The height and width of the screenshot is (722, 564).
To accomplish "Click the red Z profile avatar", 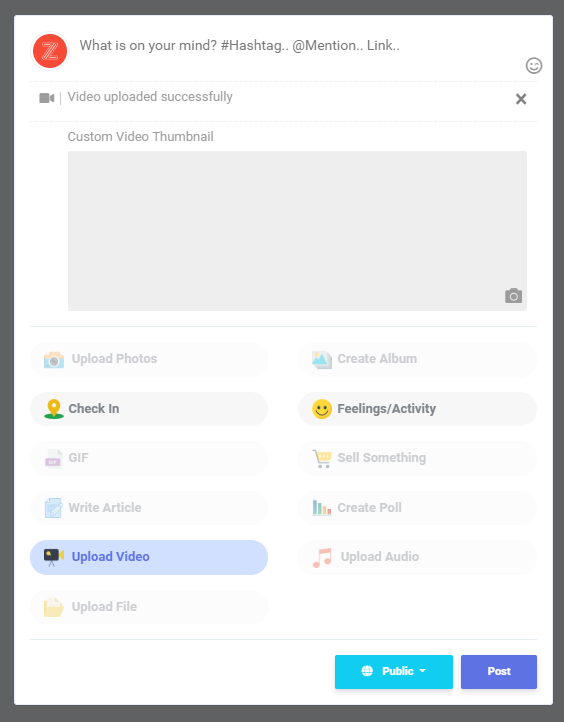I will 50,51.
